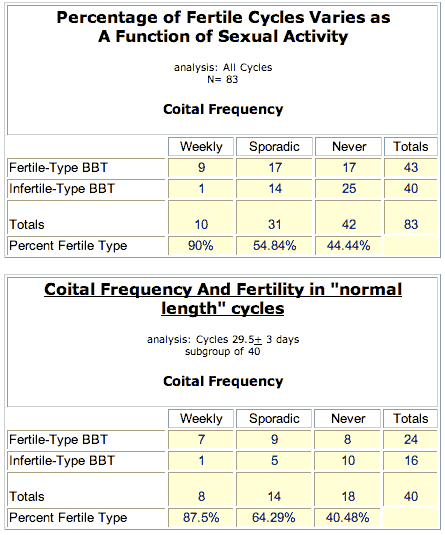
Task: Click the 54.84% cell in first table
Action: click(x=274, y=246)
